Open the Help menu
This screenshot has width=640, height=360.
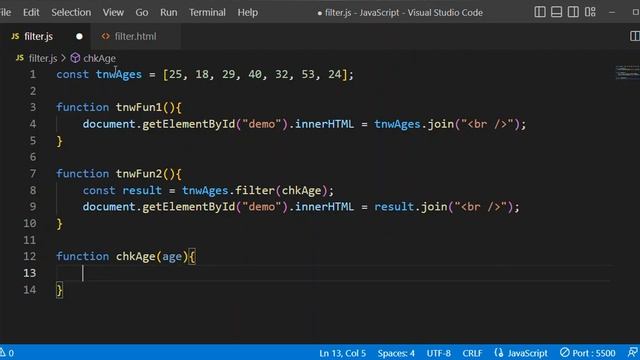point(247,12)
